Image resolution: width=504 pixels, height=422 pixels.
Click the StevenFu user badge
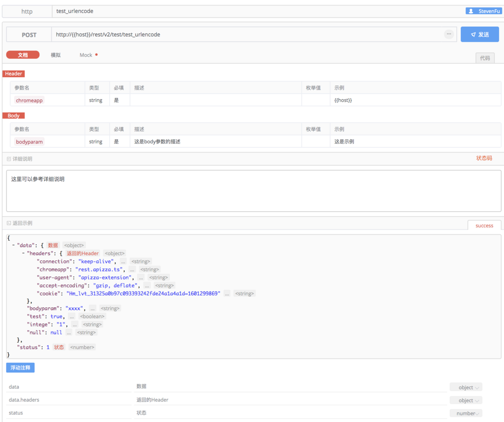[x=484, y=11]
